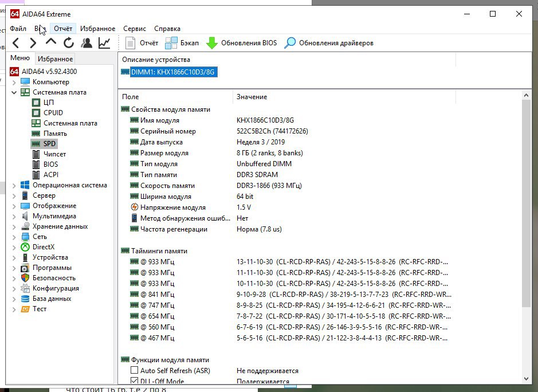Expand the Хранение данных tree node

[14, 226]
